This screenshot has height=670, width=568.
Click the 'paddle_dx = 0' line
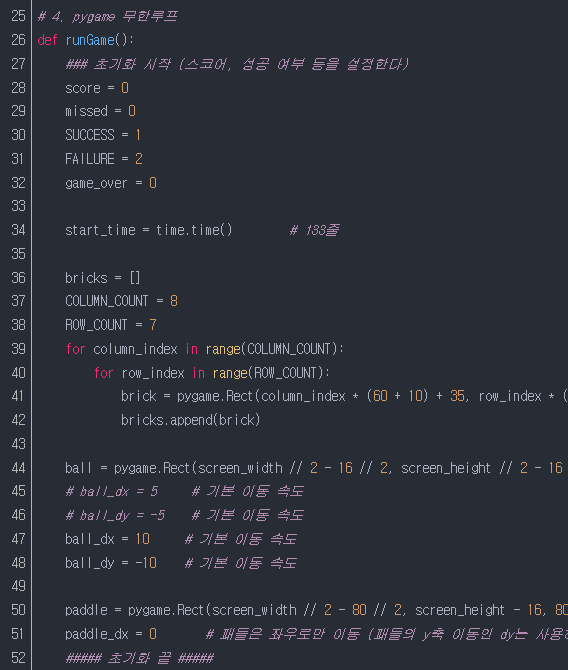click(x=111, y=634)
